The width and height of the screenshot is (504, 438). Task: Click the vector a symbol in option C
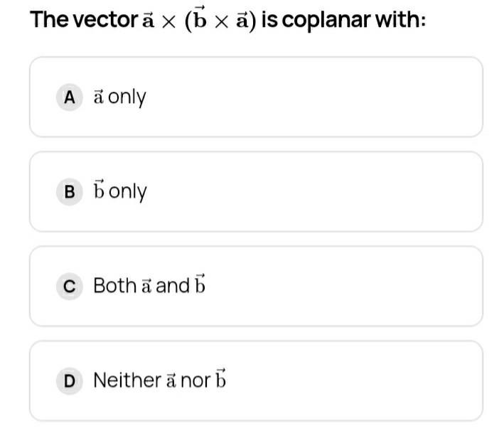[146, 287]
